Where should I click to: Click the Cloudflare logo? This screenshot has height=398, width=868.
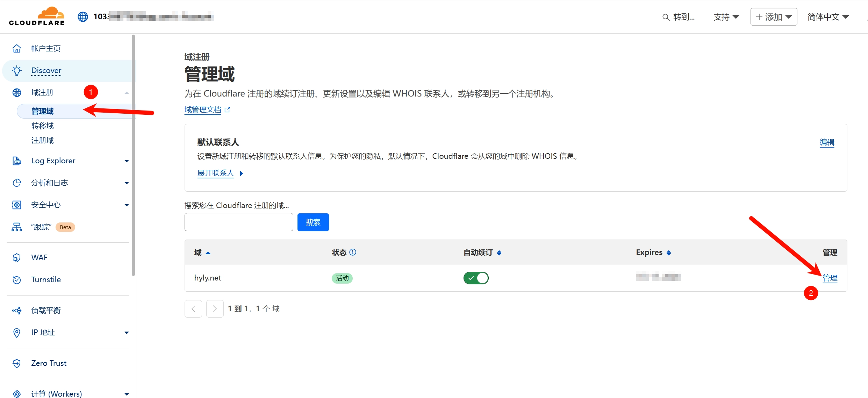point(37,16)
